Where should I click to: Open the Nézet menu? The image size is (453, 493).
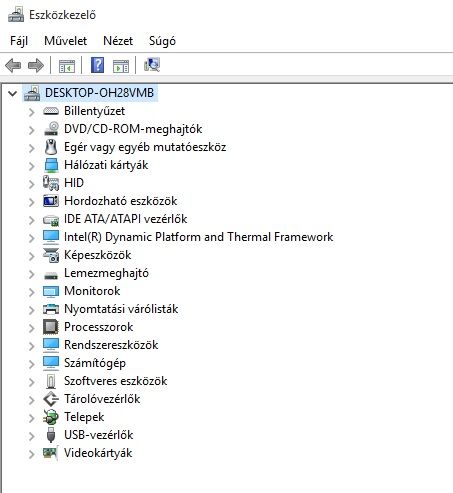pos(118,41)
